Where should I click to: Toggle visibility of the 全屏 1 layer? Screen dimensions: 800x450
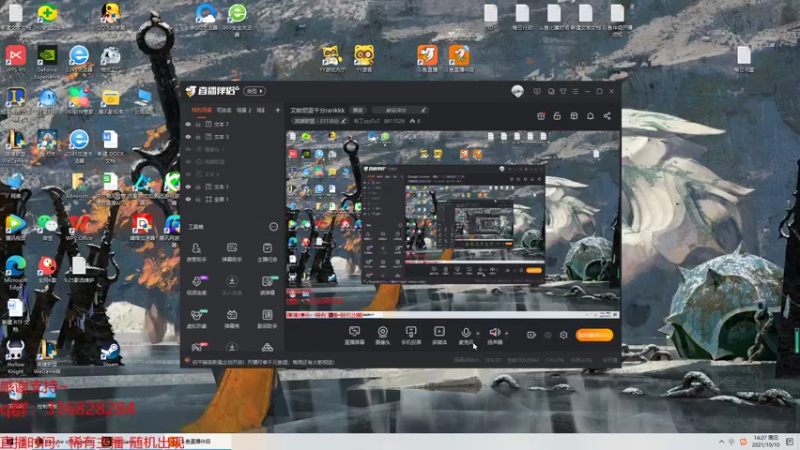click(188, 199)
